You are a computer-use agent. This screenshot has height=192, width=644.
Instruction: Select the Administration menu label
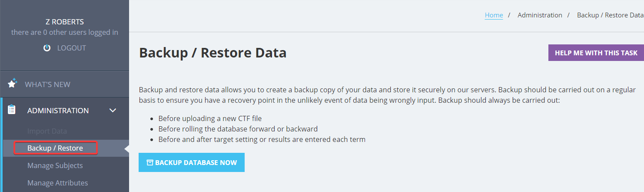coord(58,111)
